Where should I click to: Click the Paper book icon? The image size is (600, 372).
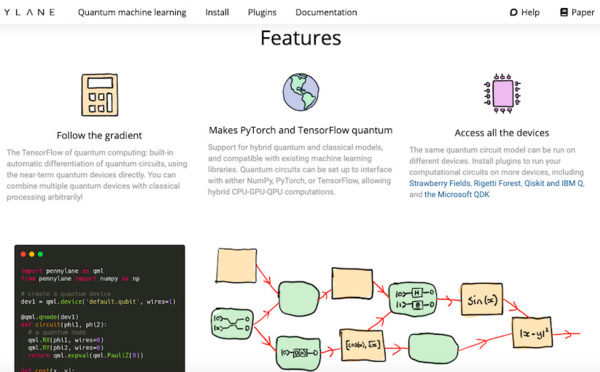(x=564, y=12)
